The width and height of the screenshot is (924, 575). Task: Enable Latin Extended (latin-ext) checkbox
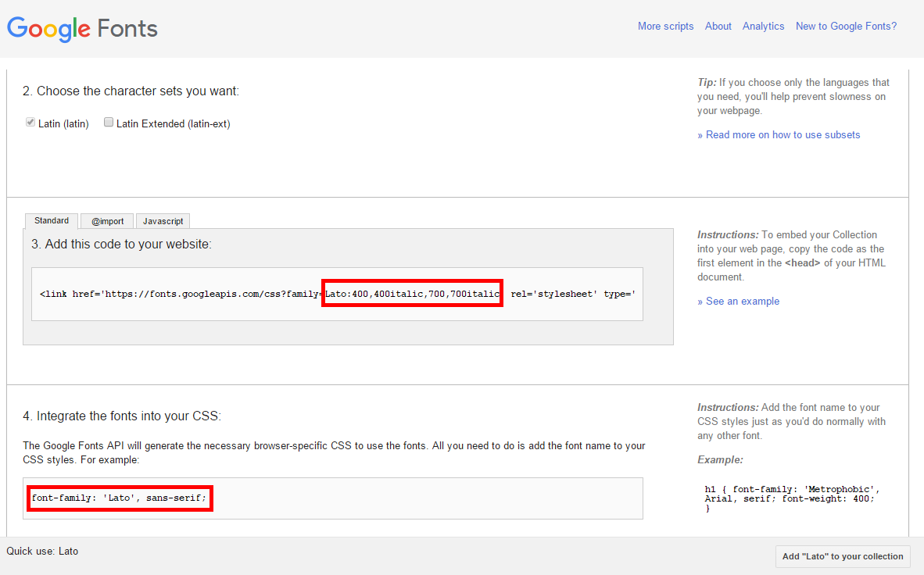click(x=109, y=122)
